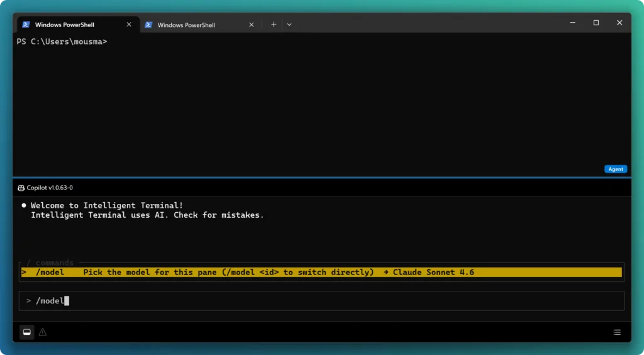Viewport: 644px width, 355px height.
Task: Click Copilot v1.0.63-0 version label
Action: tap(50, 188)
